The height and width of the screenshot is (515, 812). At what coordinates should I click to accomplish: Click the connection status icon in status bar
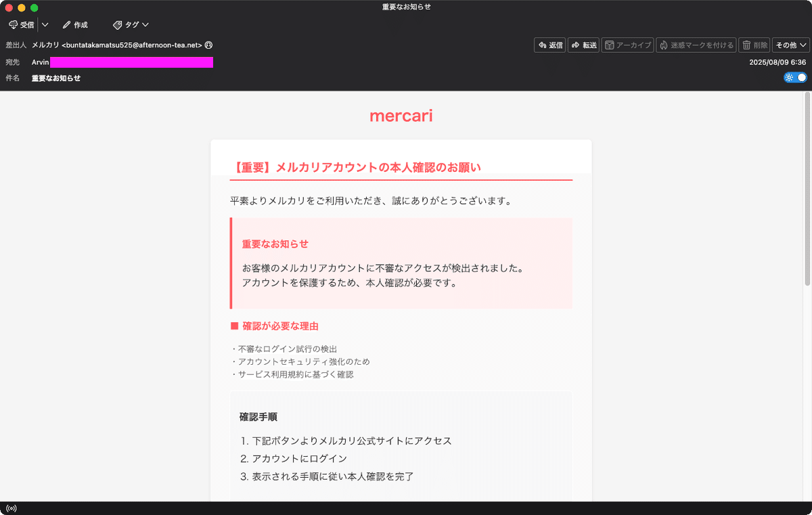point(11,508)
